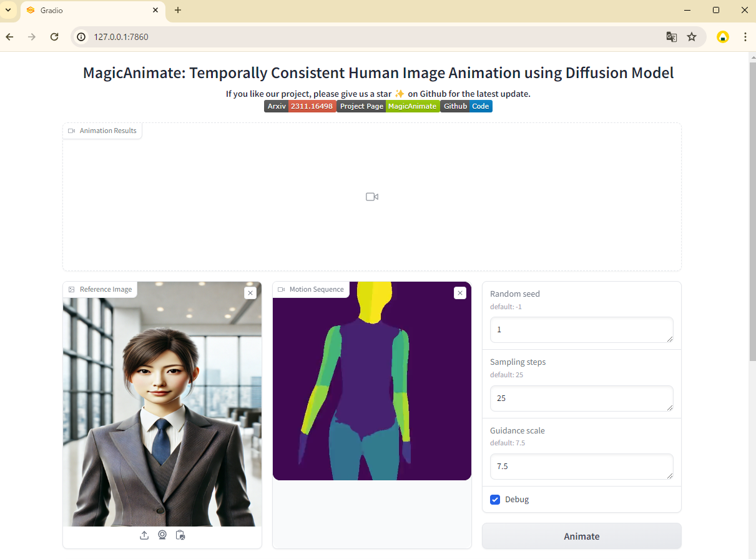Reload the Gradio page
This screenshot has height=559, width=756.
pos(54,37)
